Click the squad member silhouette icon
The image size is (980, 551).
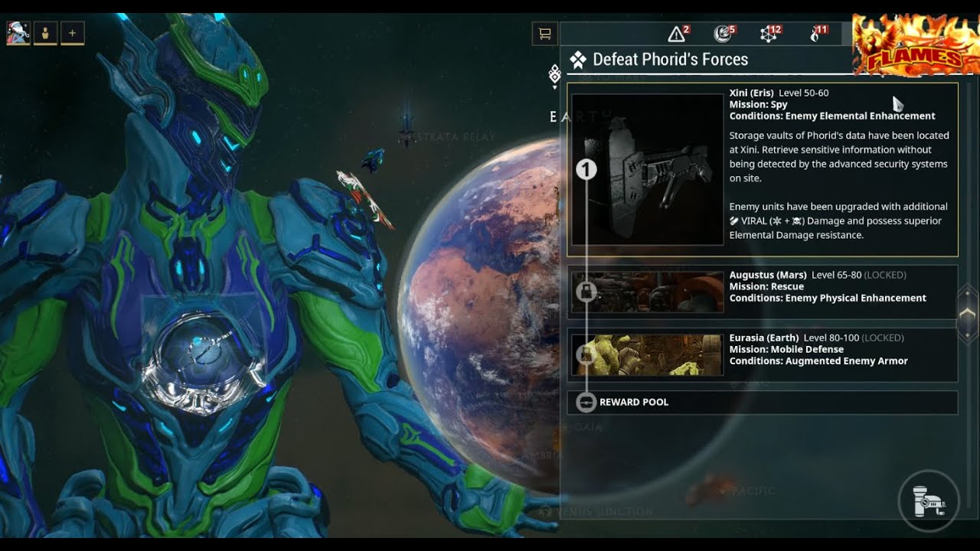click(45, 34)
